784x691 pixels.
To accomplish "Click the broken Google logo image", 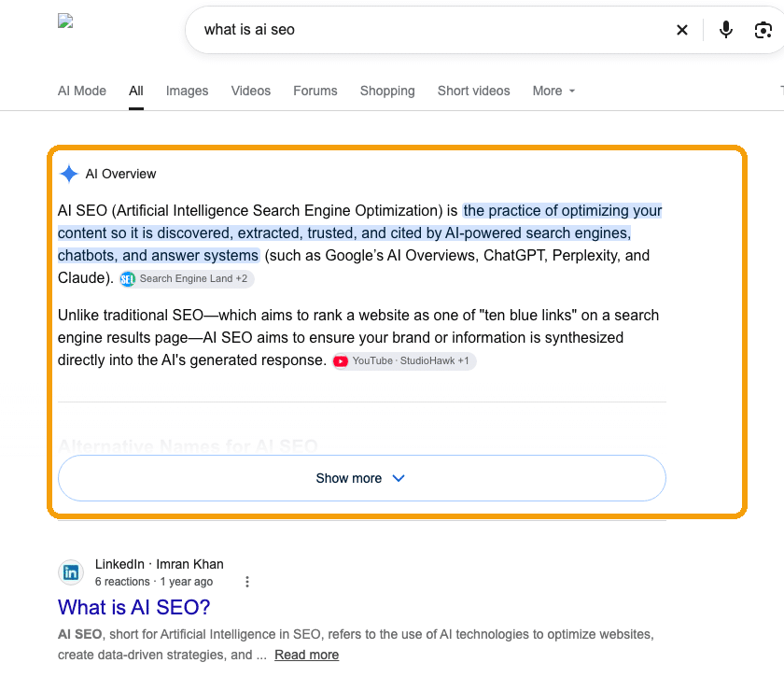I will coord(65,21).
